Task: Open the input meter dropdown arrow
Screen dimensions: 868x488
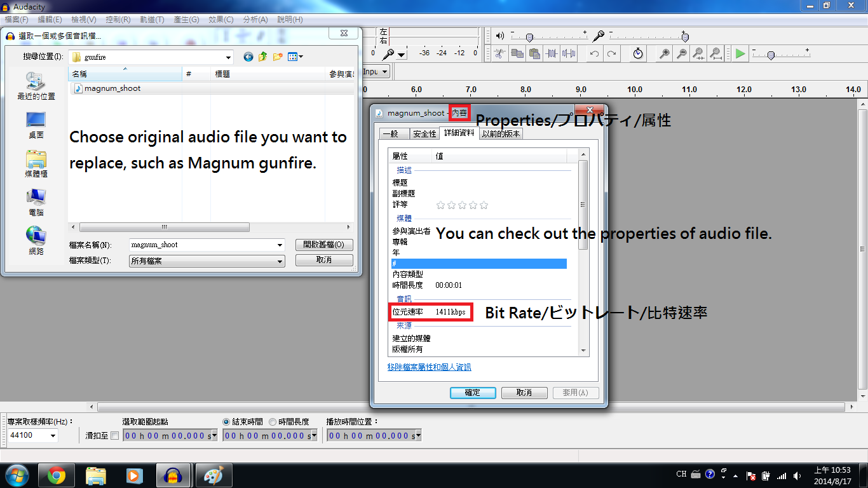Action: tap(402, 55)
